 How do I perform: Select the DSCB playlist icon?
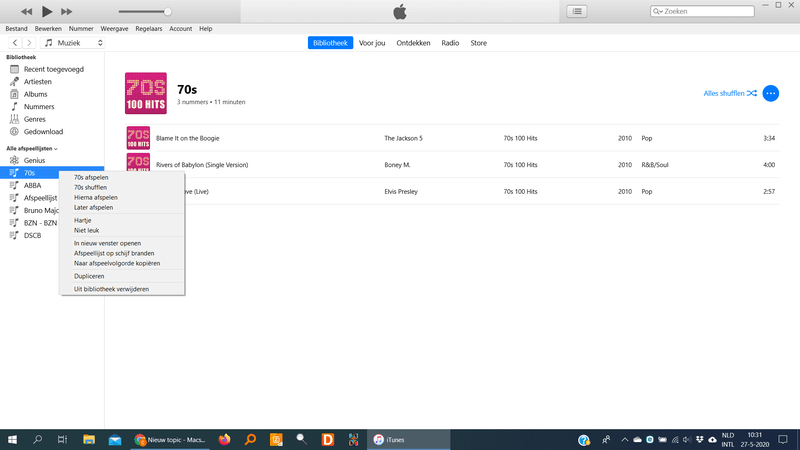pyautogui.click(x=14, y=235)
